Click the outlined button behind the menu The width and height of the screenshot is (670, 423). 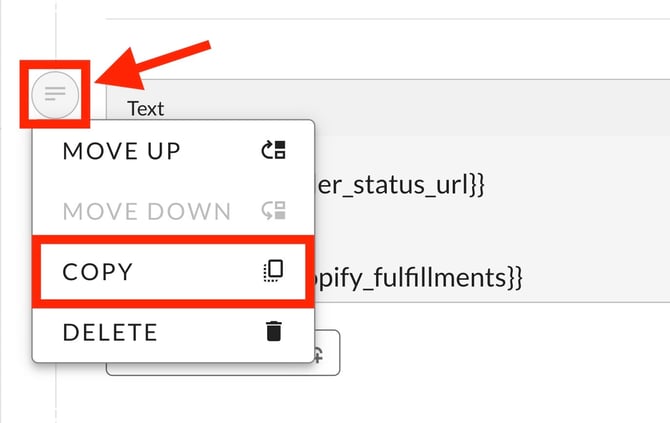pos(223,353)
